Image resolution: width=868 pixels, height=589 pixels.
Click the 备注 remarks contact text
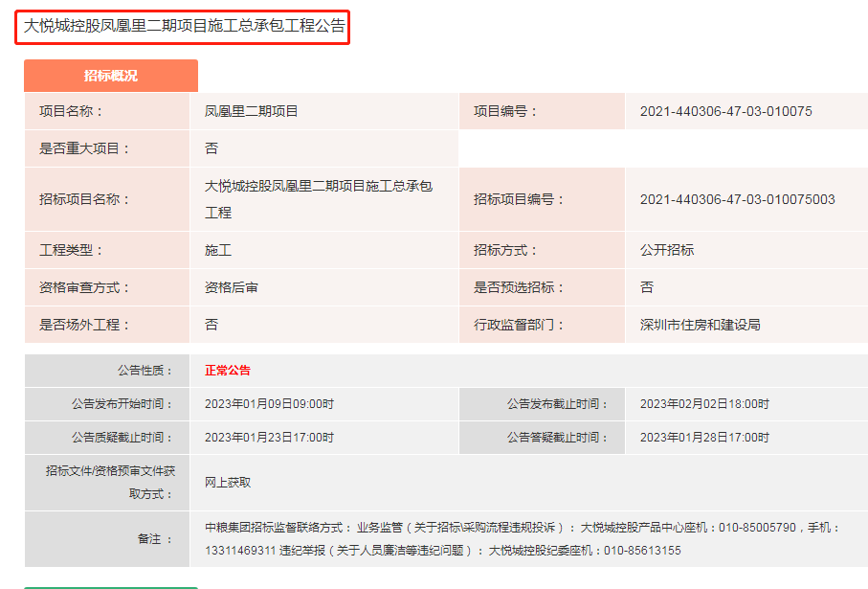pos(522,539)
